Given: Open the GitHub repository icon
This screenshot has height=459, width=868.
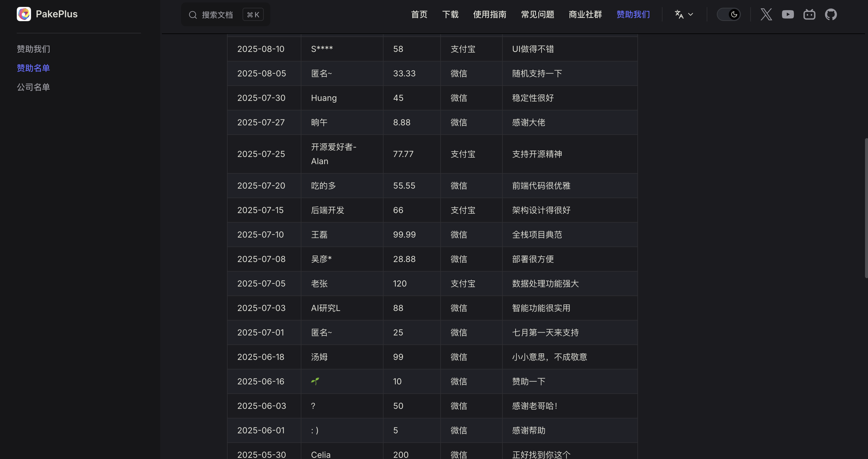Looking at the screenshot, I should click(x=831, y=14).
